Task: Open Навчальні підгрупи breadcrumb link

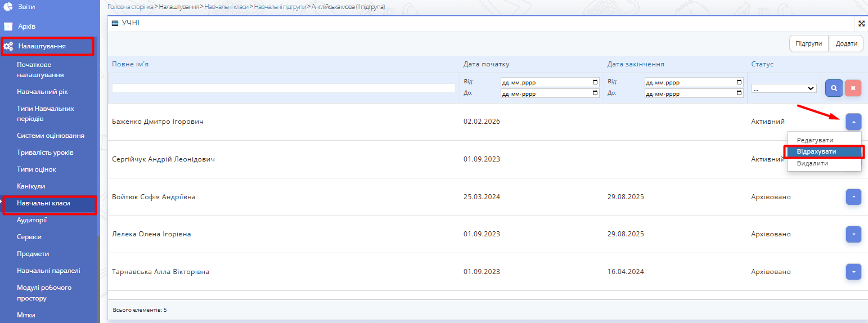Action: (x=280, y=7)
